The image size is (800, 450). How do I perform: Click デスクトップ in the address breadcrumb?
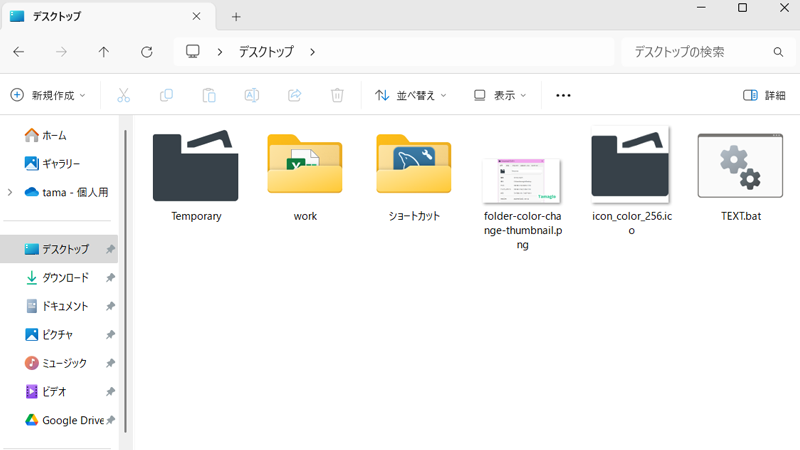click(x=266, y=52)
